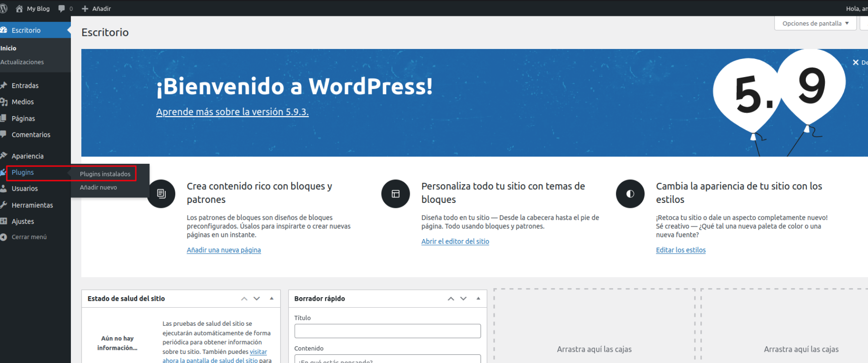Click the Usuarios person icon
The image size is (868, 363).
(4, 188)
